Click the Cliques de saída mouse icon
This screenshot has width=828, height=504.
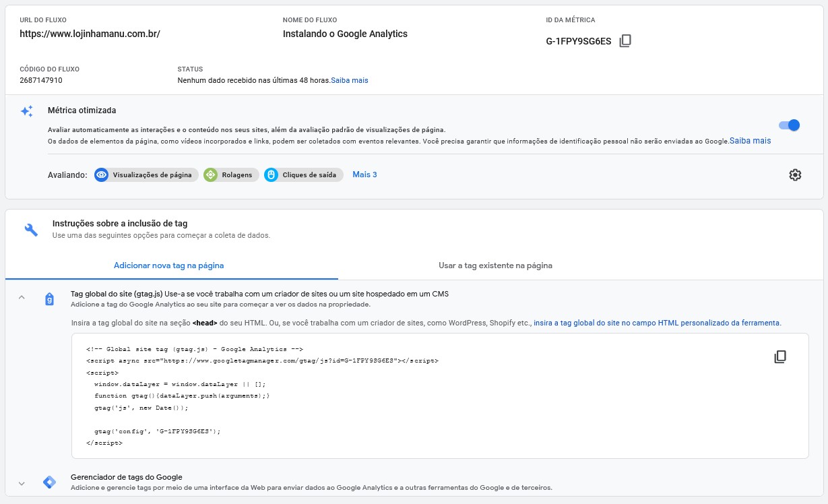tap(271, 175)
